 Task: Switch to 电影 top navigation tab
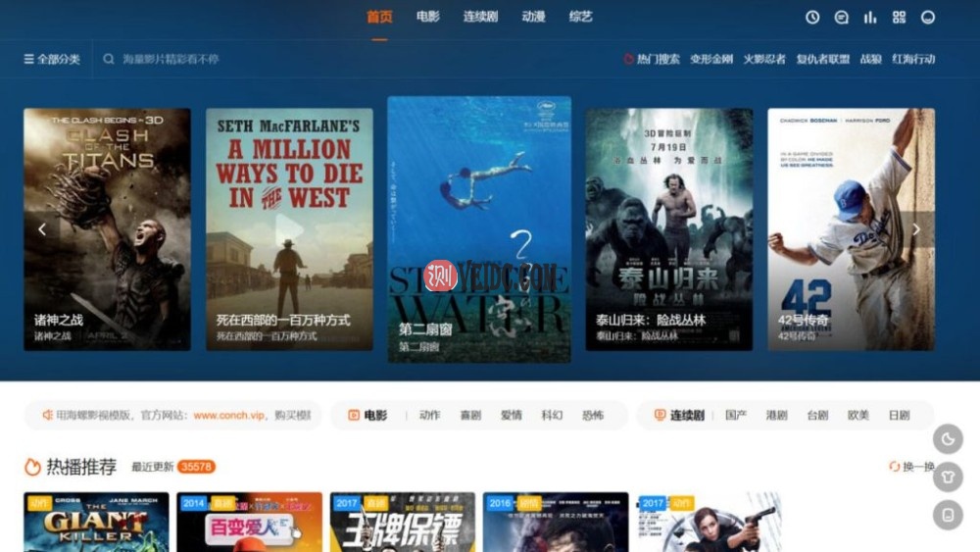click(428, 17)
